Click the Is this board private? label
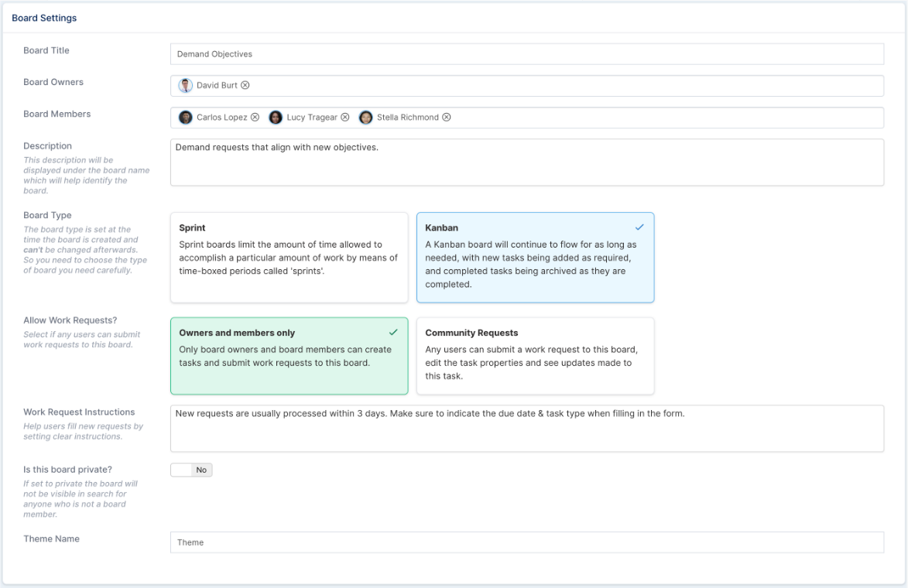 tap(68, 470)
